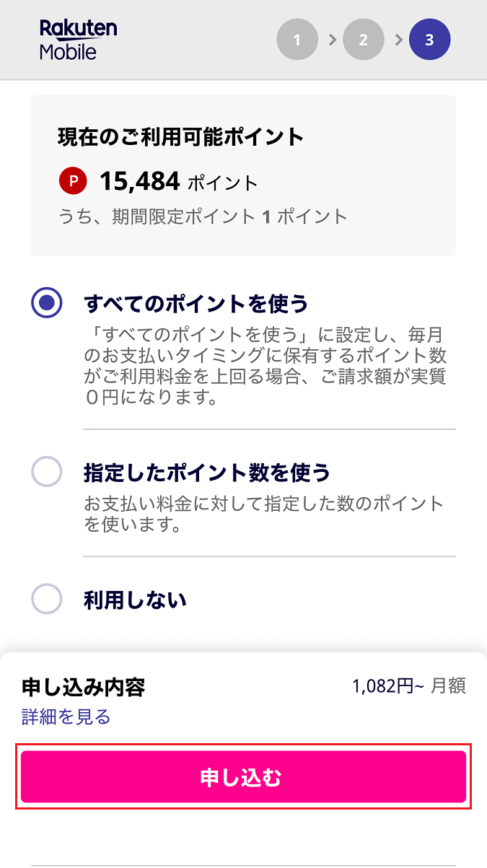
Task: Go to step 1 circle indicator
Action: 297,40
